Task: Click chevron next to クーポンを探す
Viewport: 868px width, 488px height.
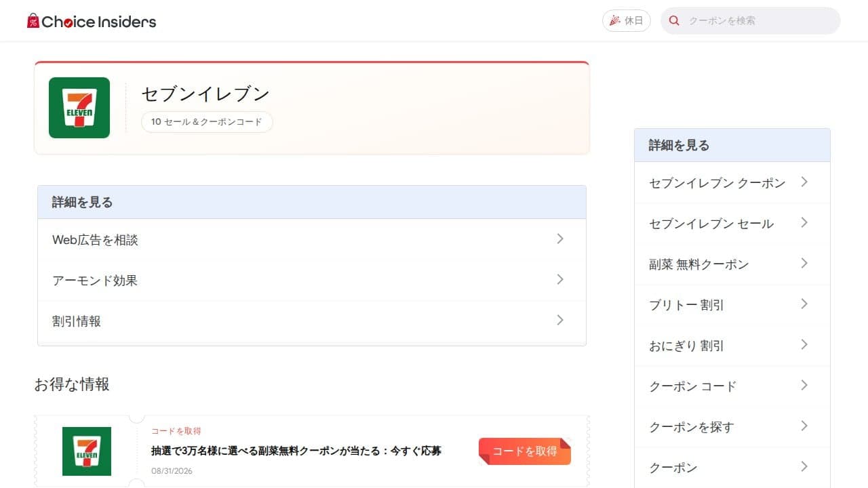Action: [804, 426]
